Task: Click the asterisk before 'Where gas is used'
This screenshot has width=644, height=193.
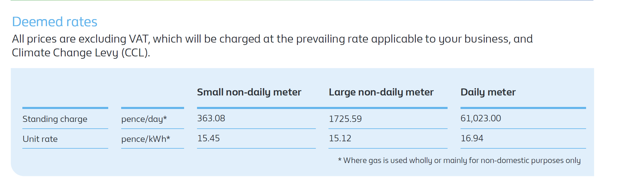Action: (x=340, y=160)
